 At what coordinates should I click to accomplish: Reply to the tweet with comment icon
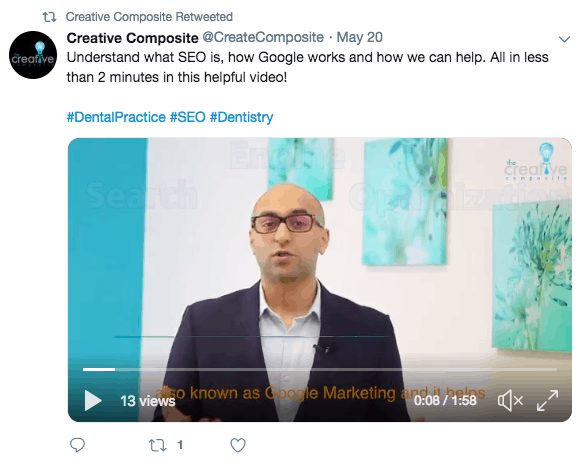77,445
